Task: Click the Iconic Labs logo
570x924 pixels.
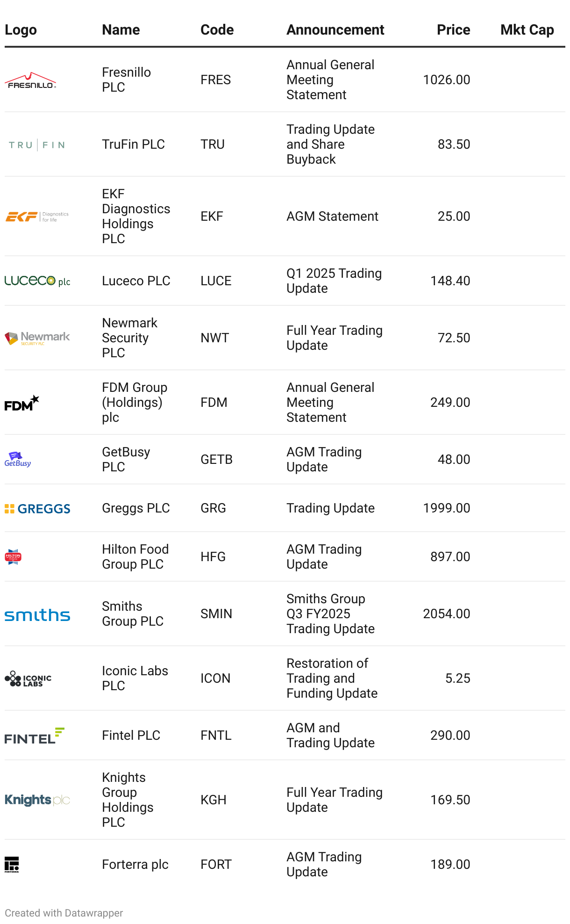Action: (28, 679)
